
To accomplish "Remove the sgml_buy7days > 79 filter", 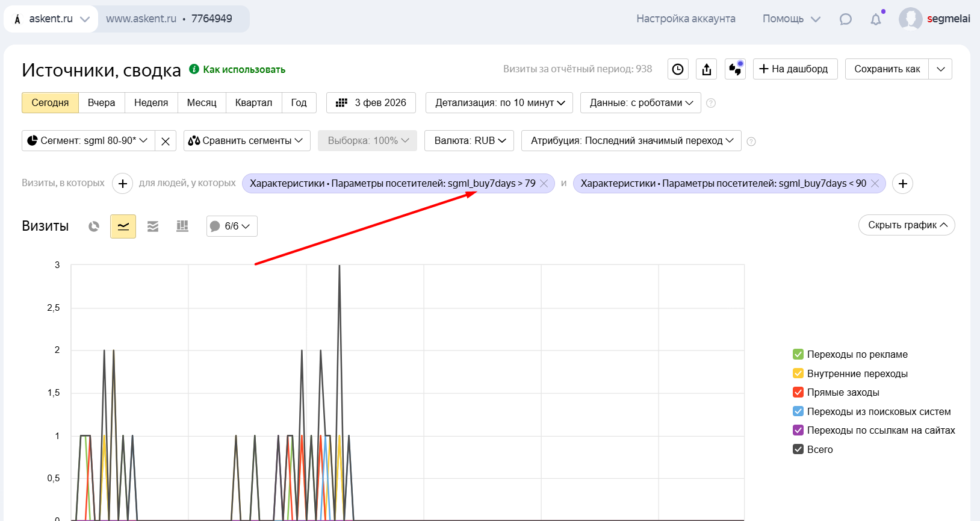I will pos(544,183).
